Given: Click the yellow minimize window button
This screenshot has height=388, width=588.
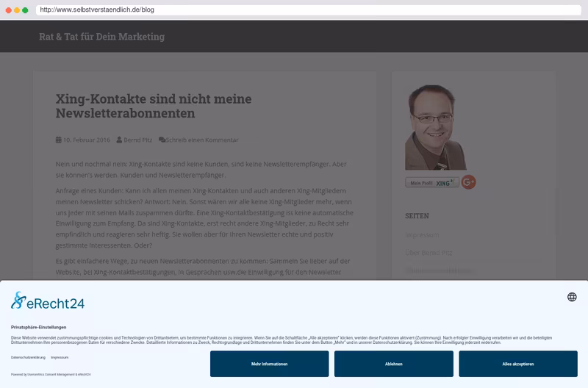Looking at the screenshot, I should coord(17,10).
